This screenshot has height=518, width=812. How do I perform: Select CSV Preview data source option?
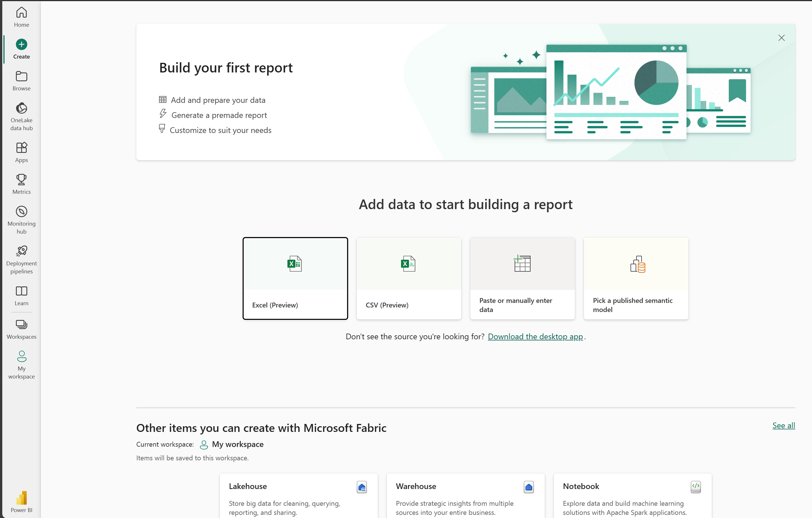(x=408, y=278)
